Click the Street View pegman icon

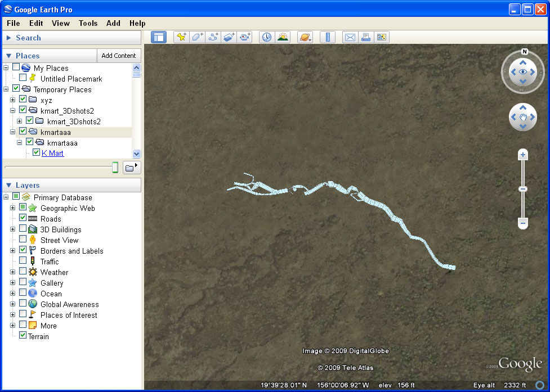point(33,240)
